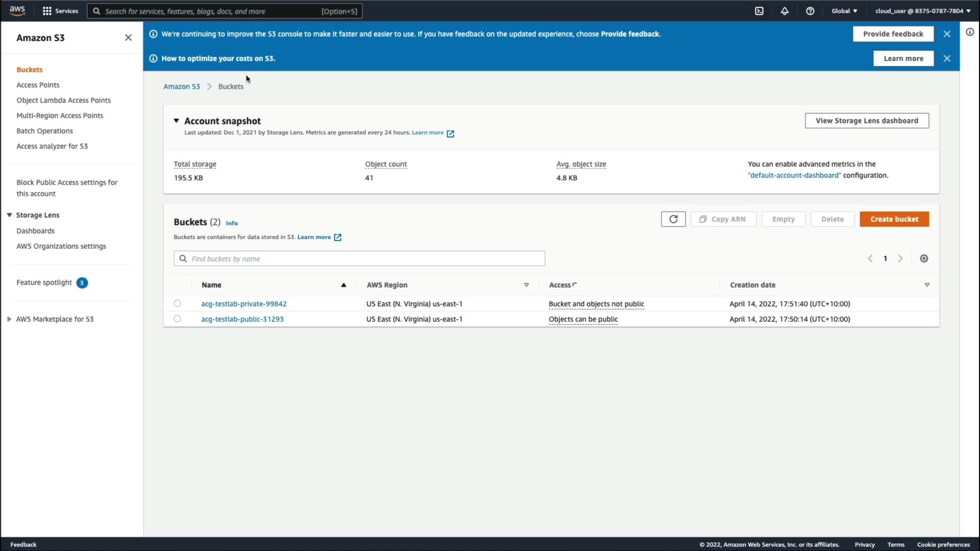Image resolution: width=980 pixels, height=551 pixels.
Task: Expand AWS Marketplace for S3 section
Action: [x=9, y=319]
